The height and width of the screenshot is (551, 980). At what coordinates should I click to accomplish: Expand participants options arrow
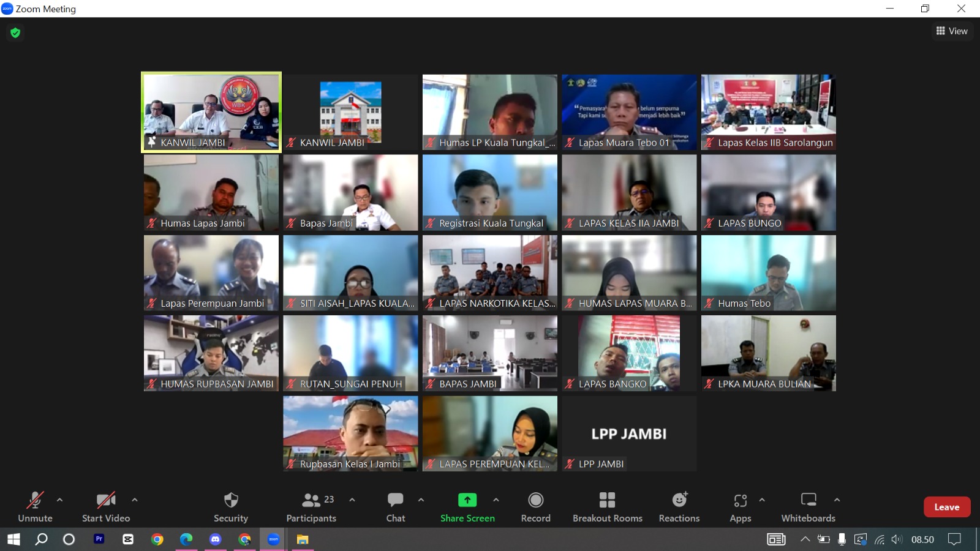click(352, 500)
